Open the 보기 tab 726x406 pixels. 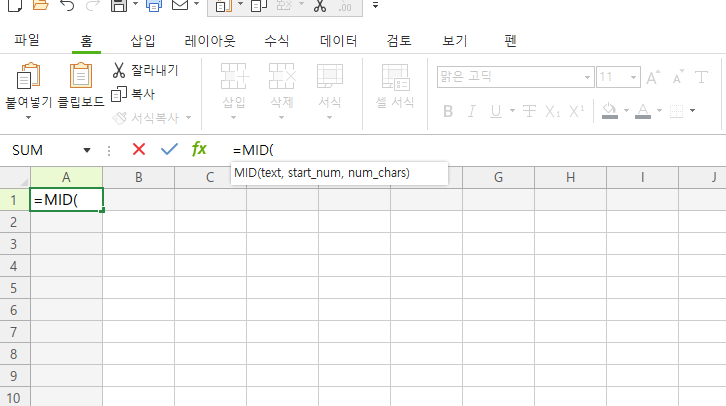[x=455, y=41]
